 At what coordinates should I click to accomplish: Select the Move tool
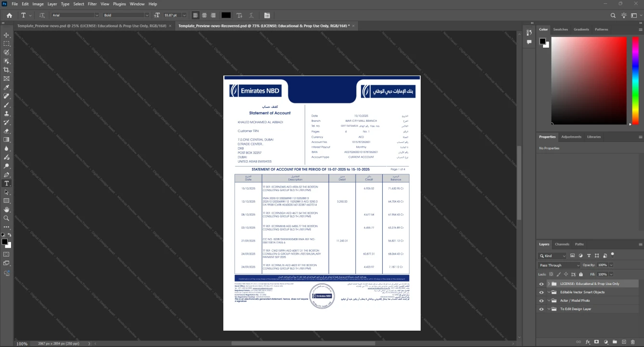(7, 35)
